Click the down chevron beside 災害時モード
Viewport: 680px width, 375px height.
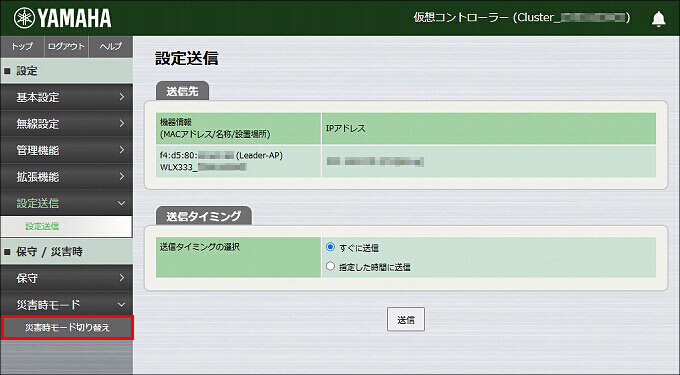point(121,304)
